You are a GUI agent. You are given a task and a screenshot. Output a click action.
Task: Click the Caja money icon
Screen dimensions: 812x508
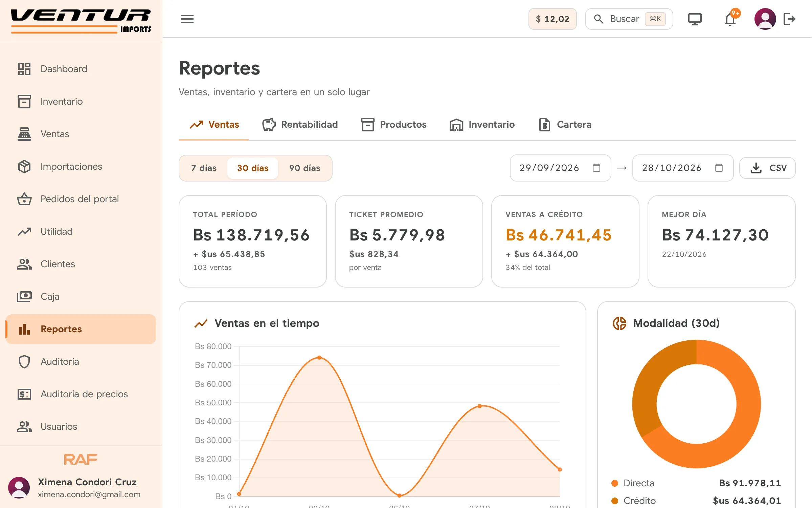pyautogui.click(x=24, y=297)
